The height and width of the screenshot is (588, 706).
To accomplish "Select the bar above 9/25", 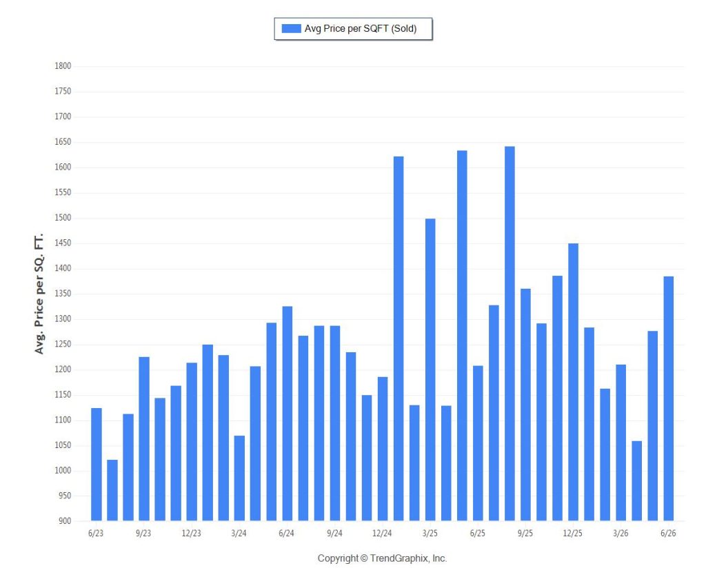I will click(x=526, y=405).
